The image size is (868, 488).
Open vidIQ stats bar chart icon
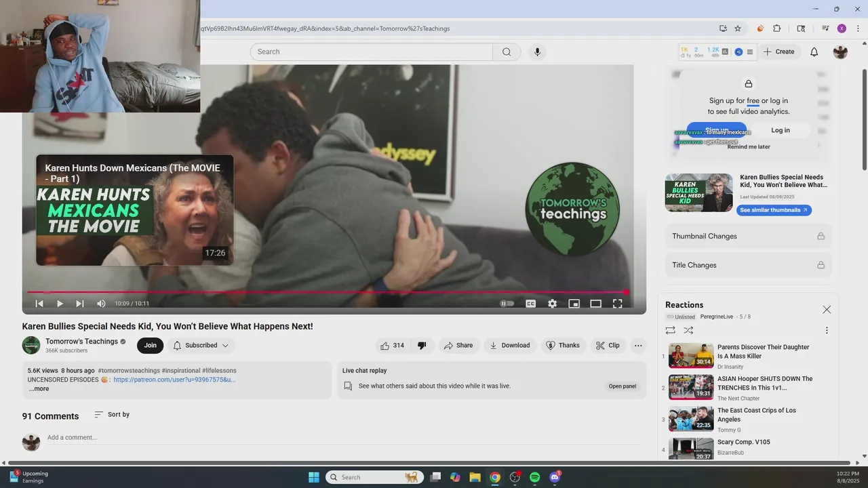tap(725, 52)
